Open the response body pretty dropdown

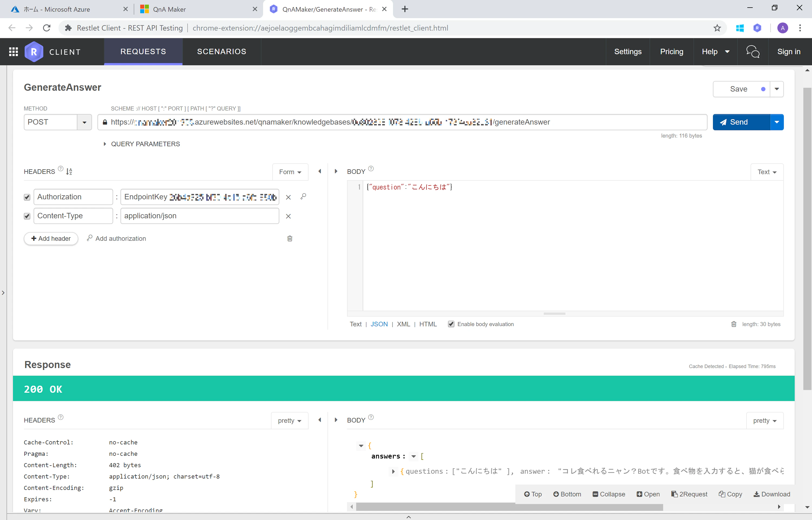coord(765,420)
